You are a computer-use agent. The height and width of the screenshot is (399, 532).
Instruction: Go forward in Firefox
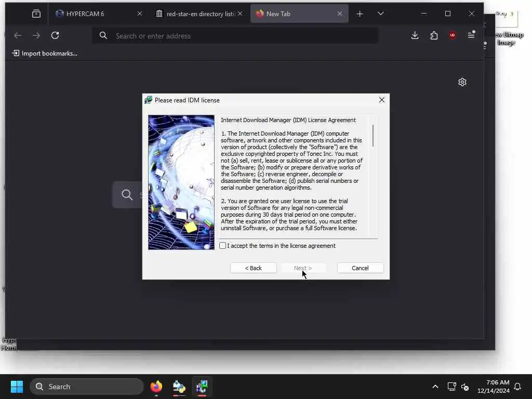[x=36, y=35]
